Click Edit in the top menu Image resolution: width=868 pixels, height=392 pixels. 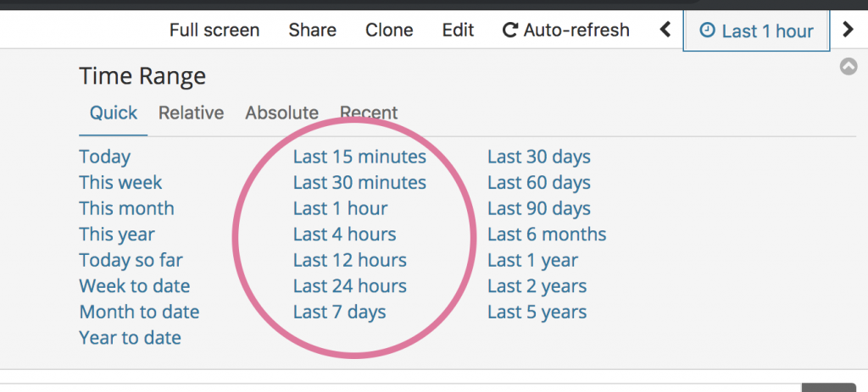[x=458, y=30]
